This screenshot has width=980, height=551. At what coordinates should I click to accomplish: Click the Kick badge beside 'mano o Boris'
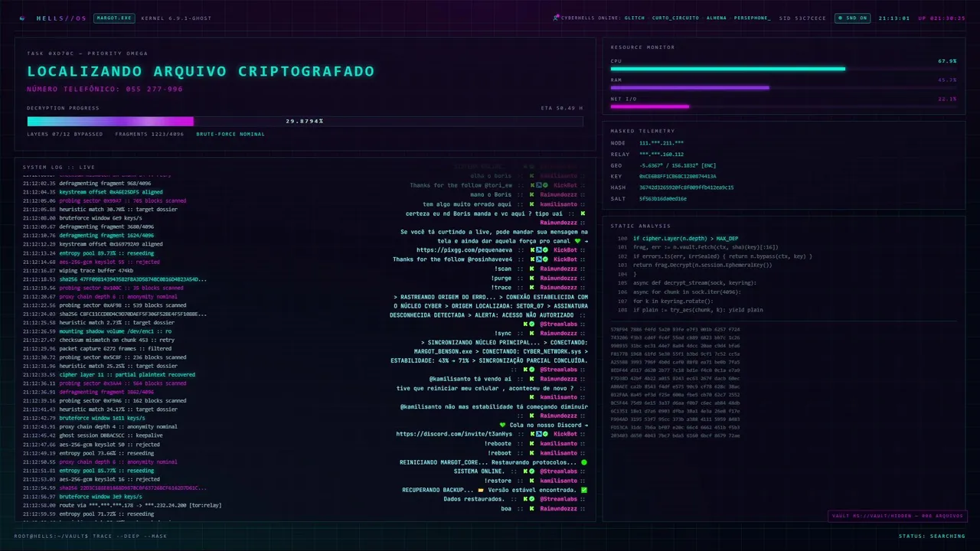[531, 194]
